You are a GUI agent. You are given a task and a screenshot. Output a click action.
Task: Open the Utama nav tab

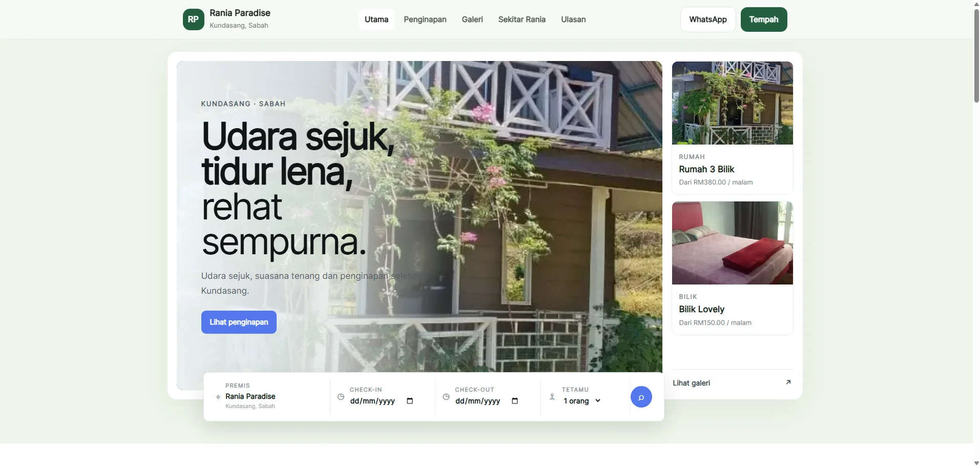pos(377,19)
